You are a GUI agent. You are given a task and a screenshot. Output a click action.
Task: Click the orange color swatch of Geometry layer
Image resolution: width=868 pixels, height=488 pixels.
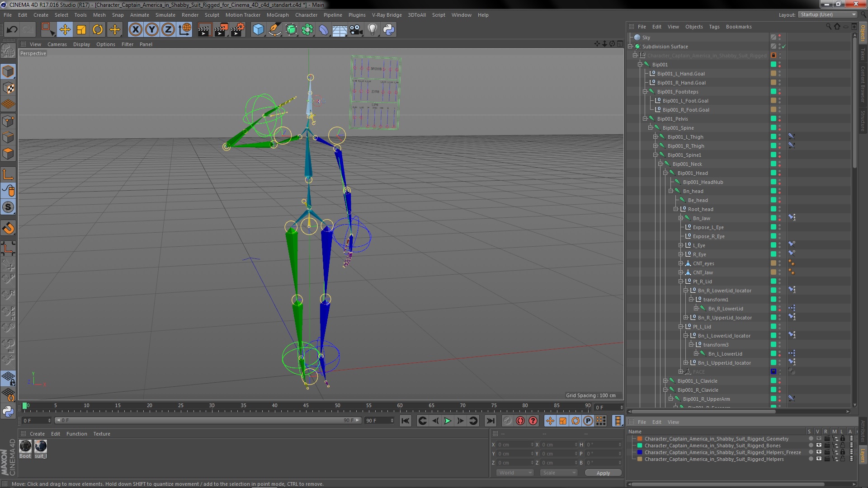tap(640, 439)
